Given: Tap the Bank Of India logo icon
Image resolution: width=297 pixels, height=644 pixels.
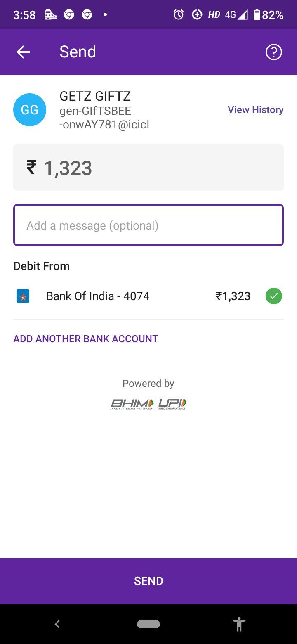Looking at the screenshot, I should point(23,296).
